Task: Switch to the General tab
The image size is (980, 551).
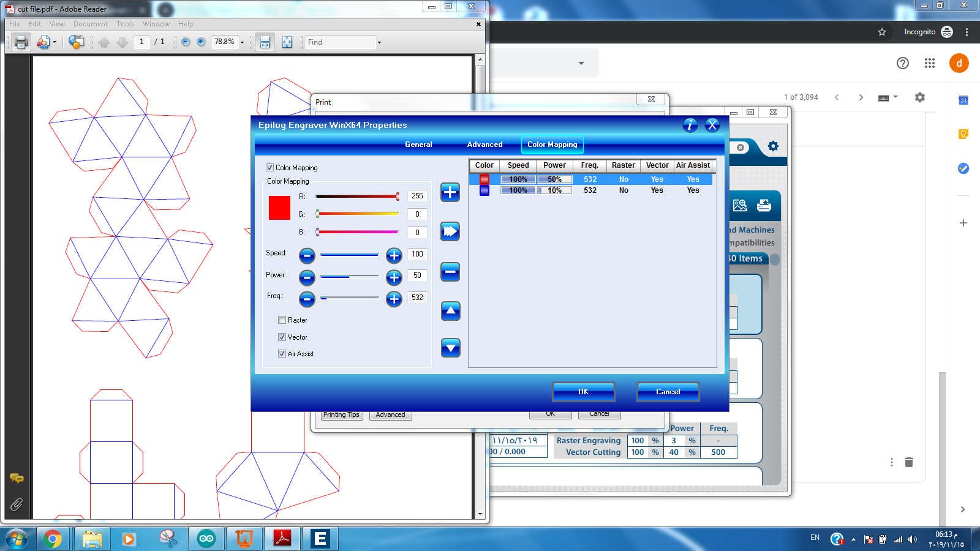Action: click(x=418, y=144)
